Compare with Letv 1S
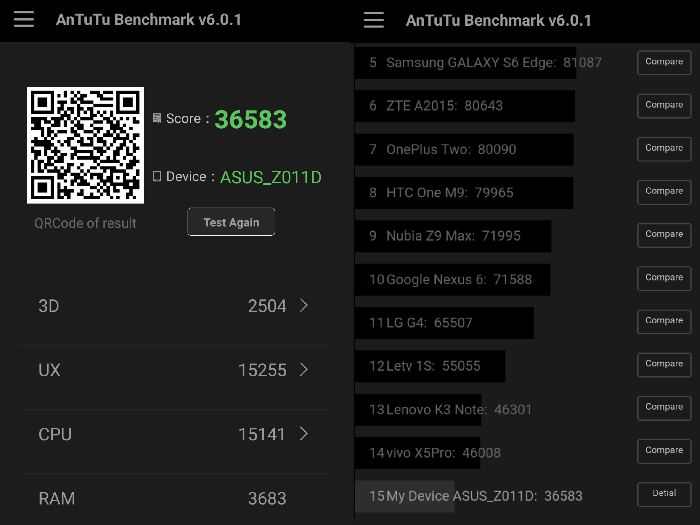 (664, 364)
